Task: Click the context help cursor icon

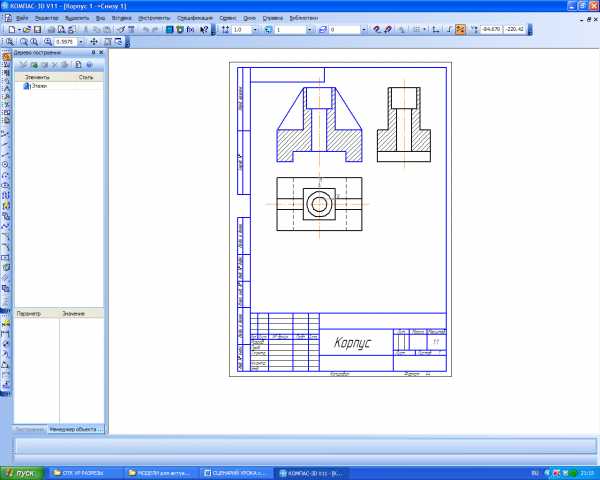Action: point(204,30)
